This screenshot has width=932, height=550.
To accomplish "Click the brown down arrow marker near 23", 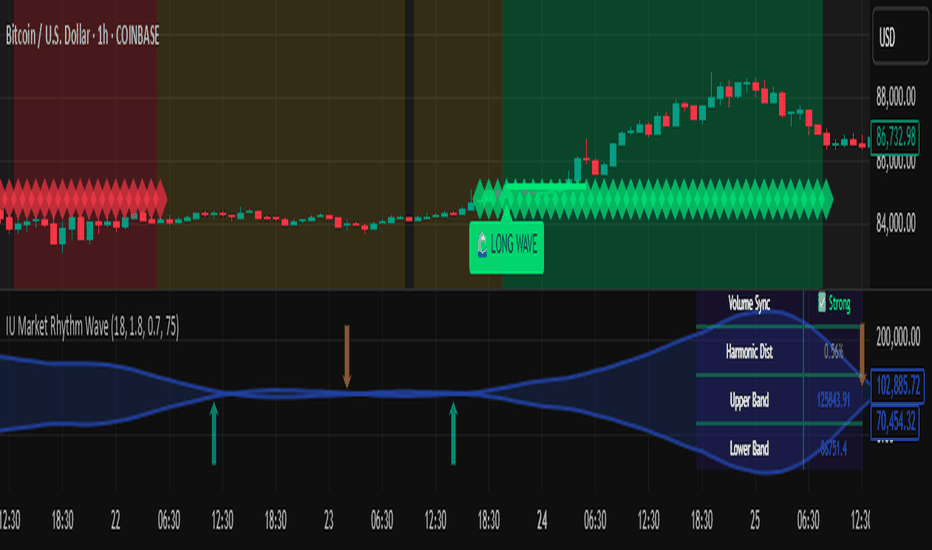I will [347, 357].
